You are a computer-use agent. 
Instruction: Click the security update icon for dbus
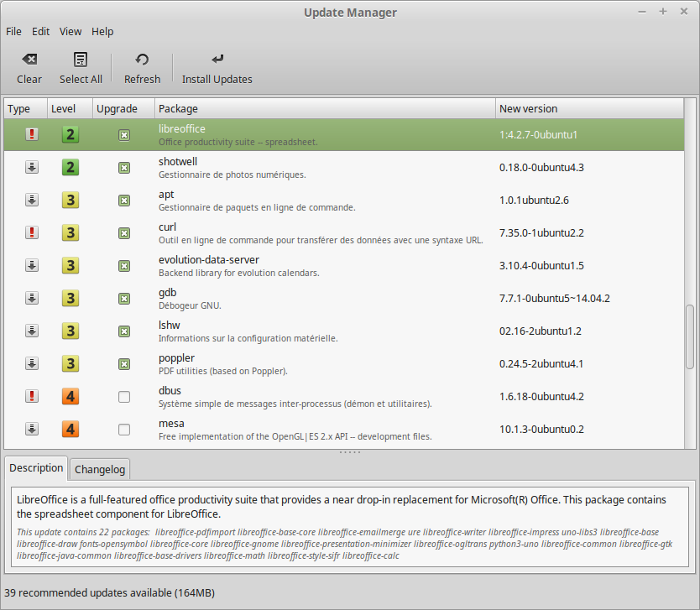(32, 396)
